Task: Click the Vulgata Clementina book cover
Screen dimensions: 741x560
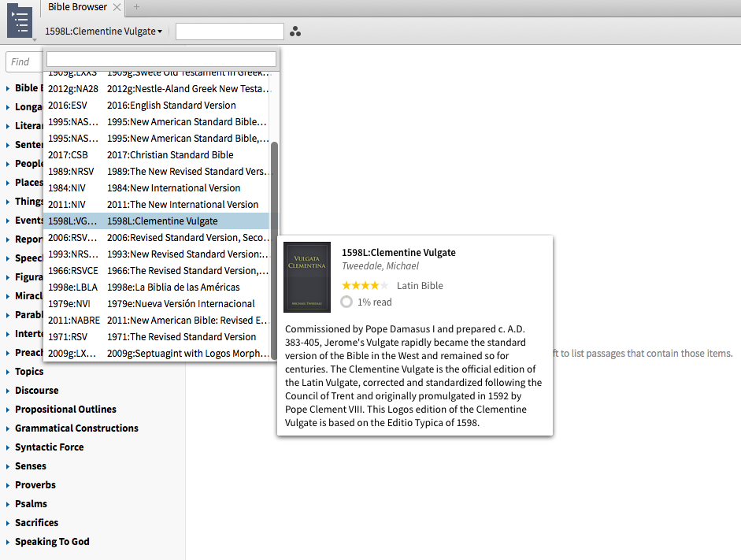Action: 307,277
